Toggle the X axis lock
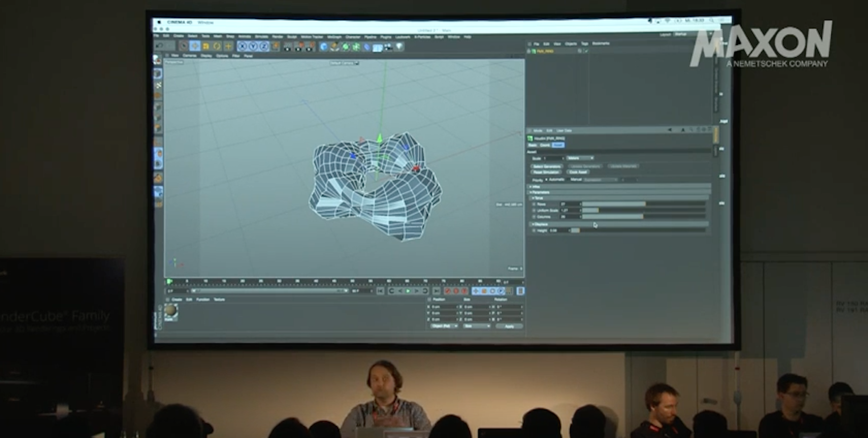 242,46
